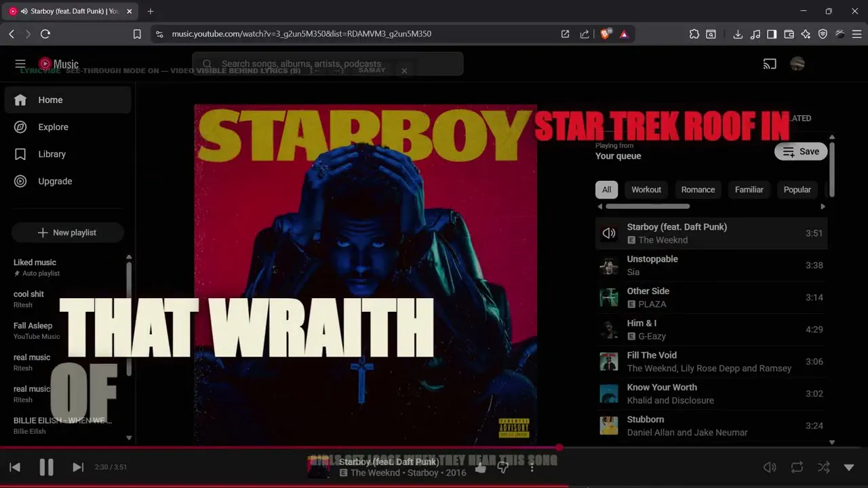Image resolution: width=868 pixels, height=488 pixels.
Task: Open the new browser tab
Action: click(x=151, y=12)
